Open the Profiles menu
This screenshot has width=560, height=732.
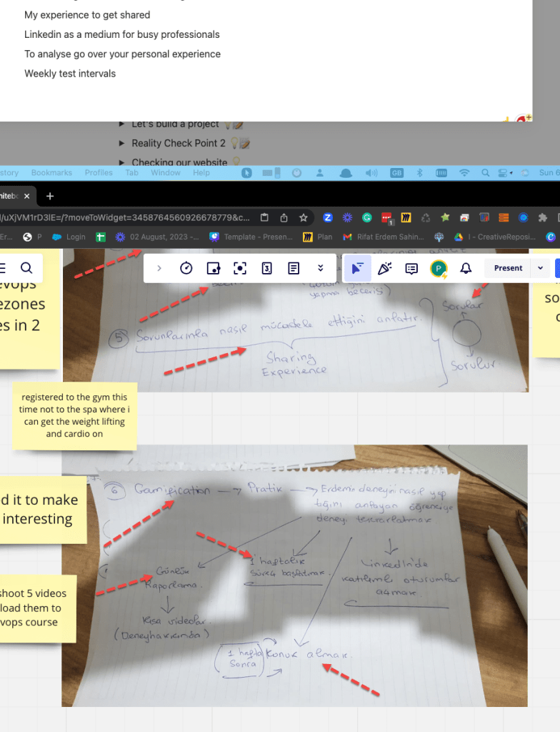point(99,173)
